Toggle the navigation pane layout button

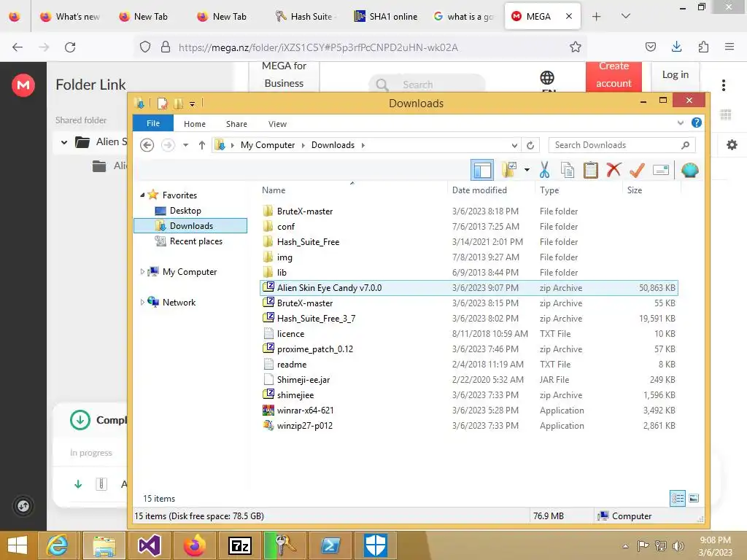point(481,170)
